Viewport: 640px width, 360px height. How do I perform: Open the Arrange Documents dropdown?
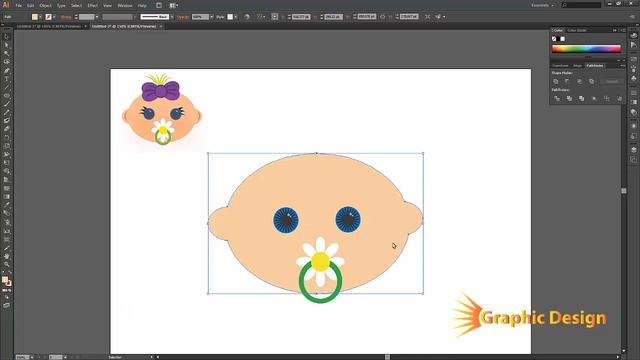(x=173, y=5)
